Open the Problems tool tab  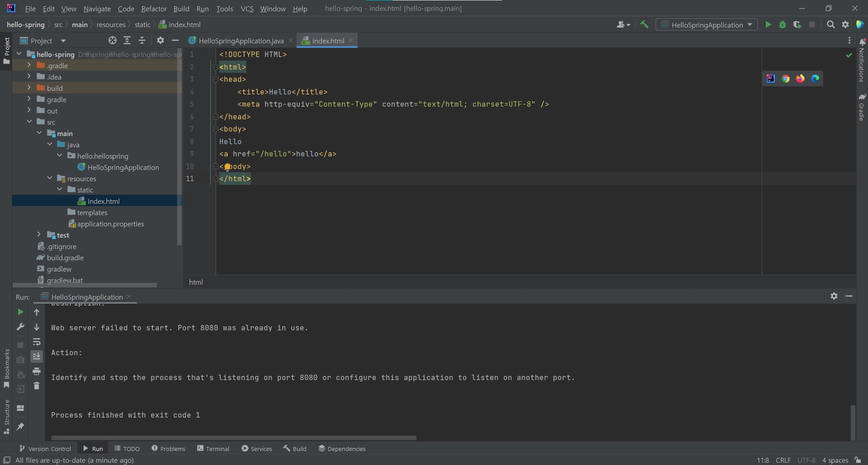pyautogui.click(x=168, y=448)
